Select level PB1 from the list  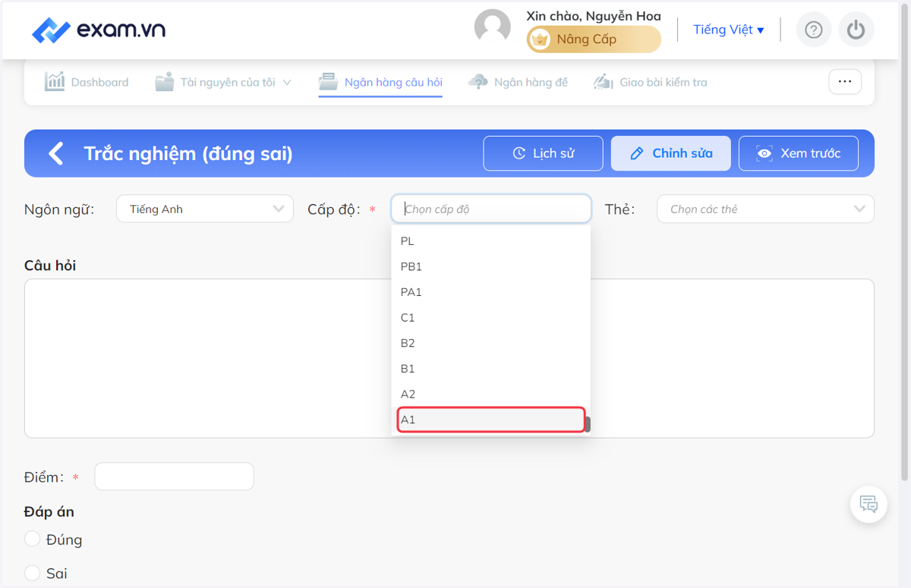point(490,266)
